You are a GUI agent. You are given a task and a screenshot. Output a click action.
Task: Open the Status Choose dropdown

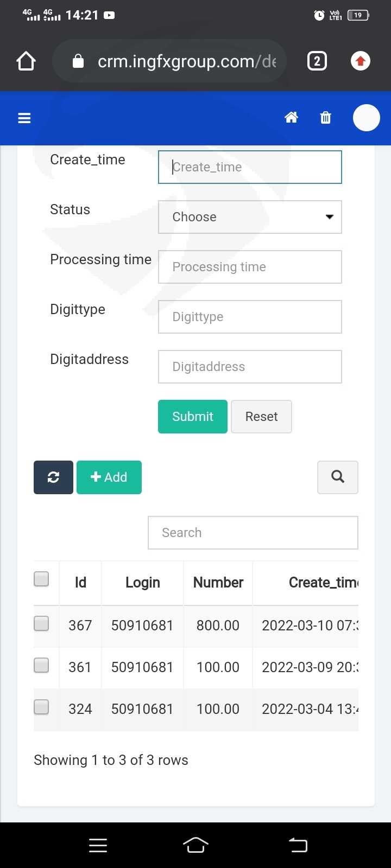tap(250, 217)
